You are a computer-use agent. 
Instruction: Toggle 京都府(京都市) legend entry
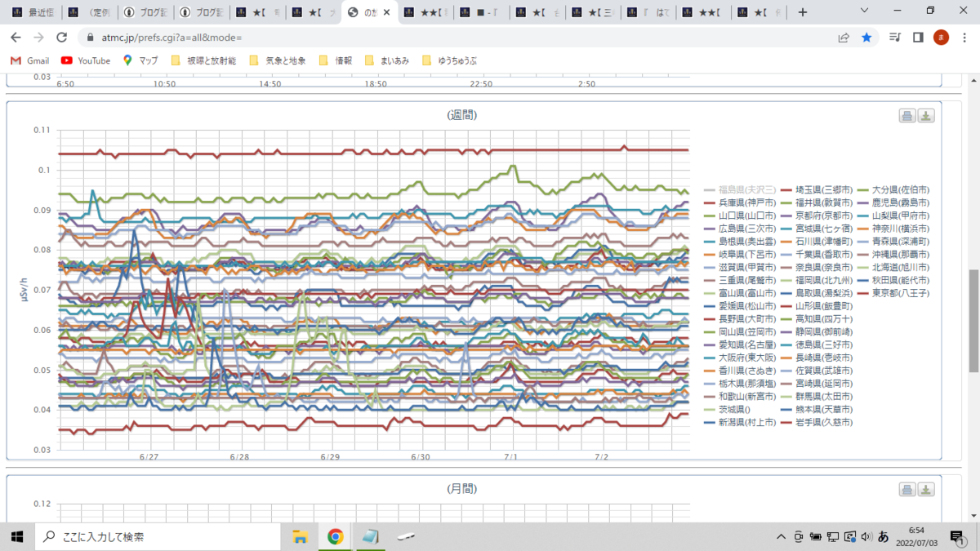(817, 216)
